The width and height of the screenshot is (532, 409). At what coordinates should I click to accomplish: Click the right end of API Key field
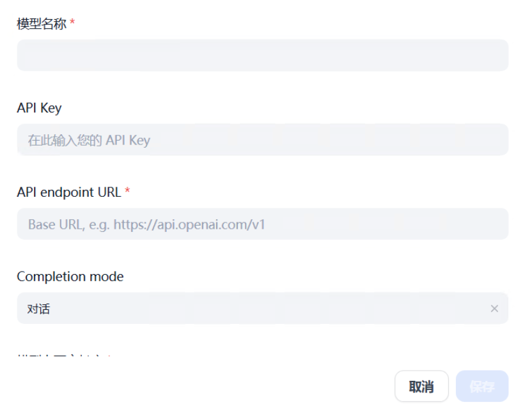[492, 140]
